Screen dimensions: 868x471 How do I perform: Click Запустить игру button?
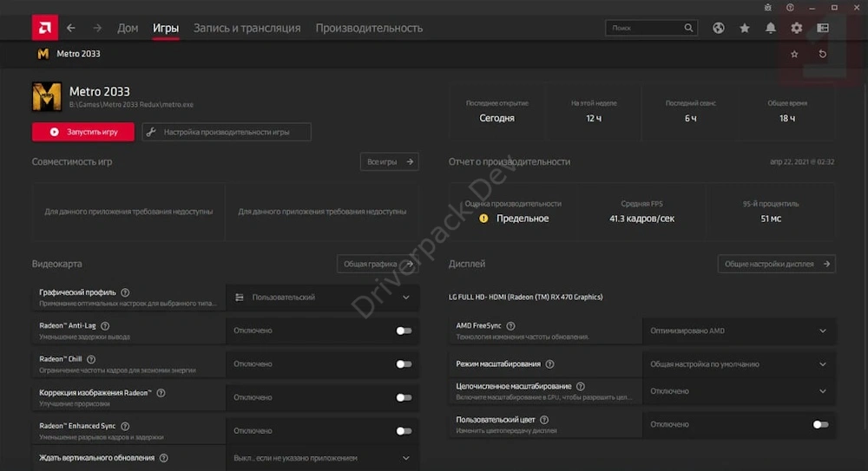83,132
